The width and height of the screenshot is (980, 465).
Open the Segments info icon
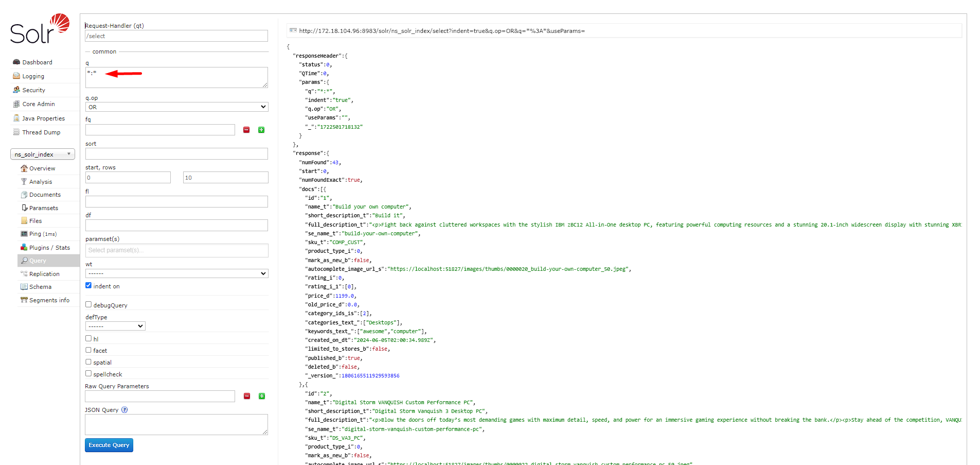tap(24, 300)
